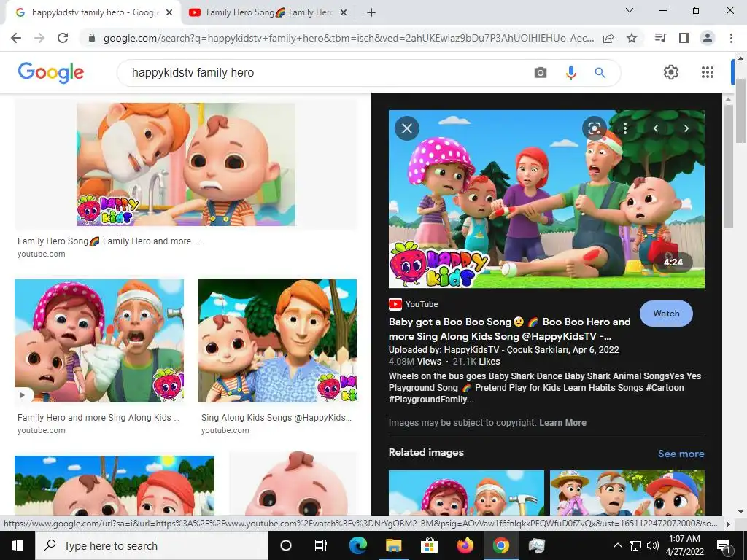Open the volume control in tray
Image resolution: width=747 pixels, height=560 pixels.
653,545
